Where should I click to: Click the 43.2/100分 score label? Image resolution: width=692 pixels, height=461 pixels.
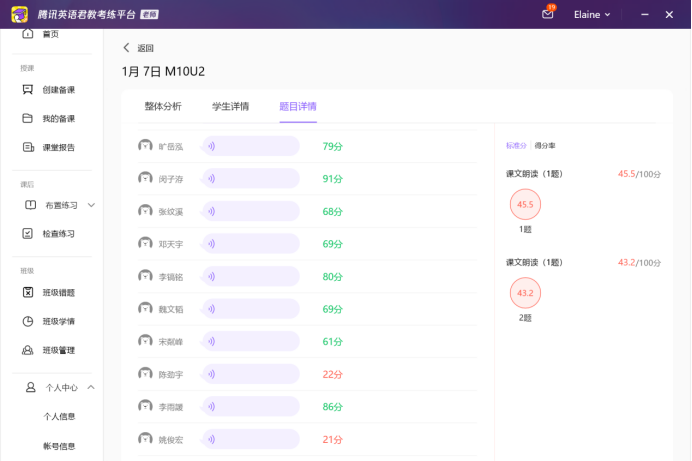pos(639,262)
